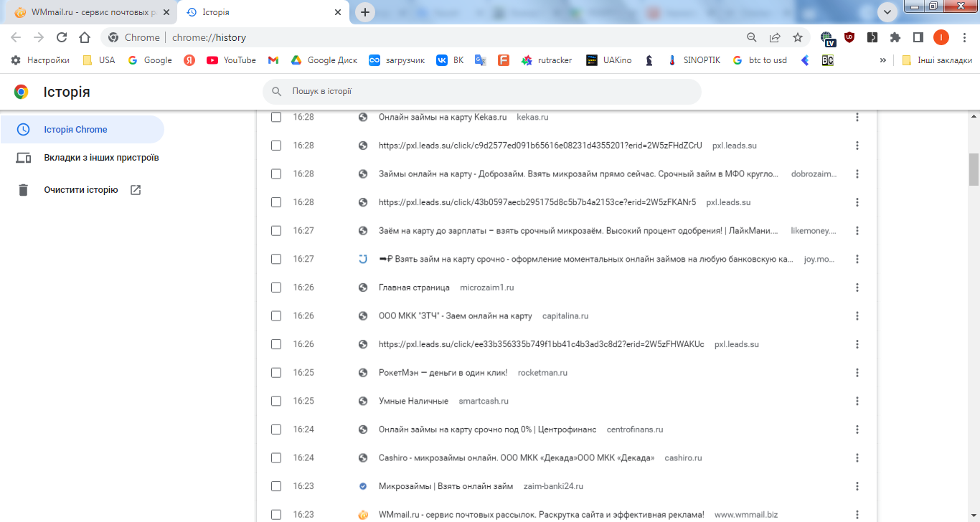980x522 pixels.
Task: Open the 'Микрозаймы | Взять онлайн займ' entry
Action: click(446, 486)
